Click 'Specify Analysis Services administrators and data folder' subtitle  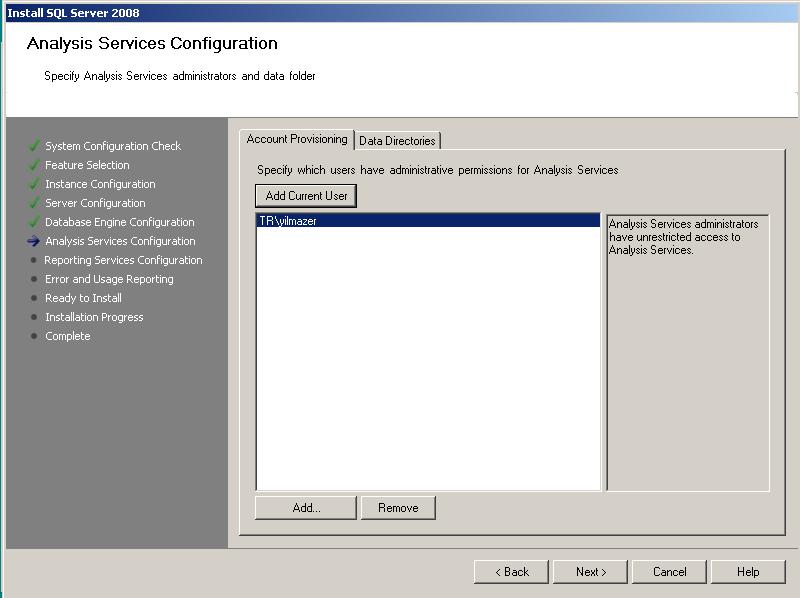pyautogui.click(x=180, y=76)
